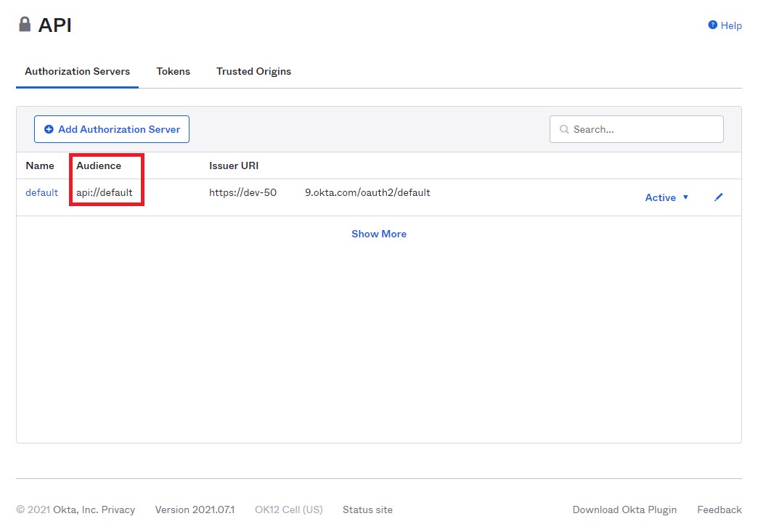Switch to the Tokens tab
Viewport: 758px width, 532px height.
tap(173, 71)
